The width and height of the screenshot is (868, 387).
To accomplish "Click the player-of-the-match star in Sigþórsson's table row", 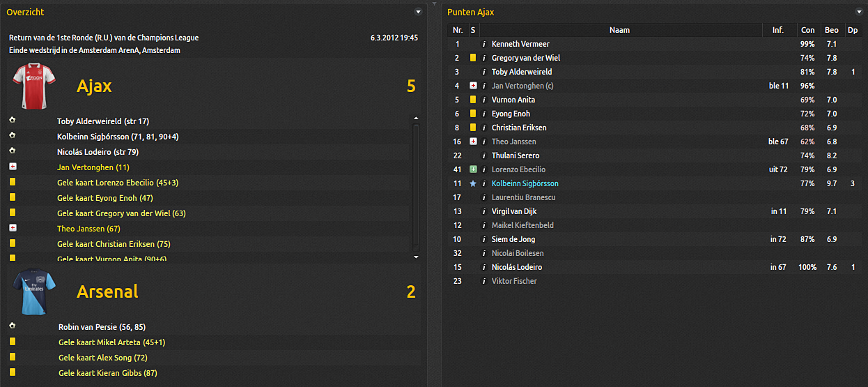I will [x=473, y=183].
